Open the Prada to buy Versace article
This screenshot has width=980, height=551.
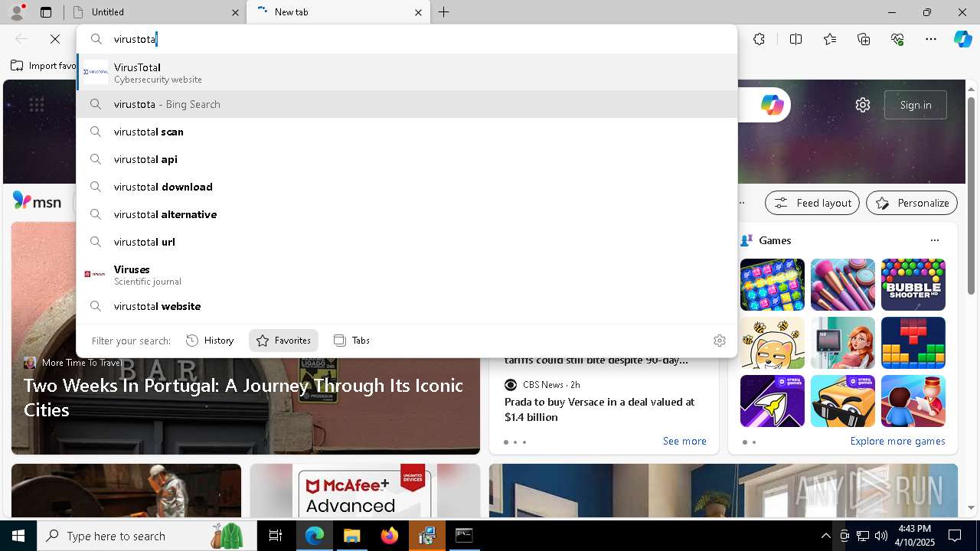click(599, 409)
